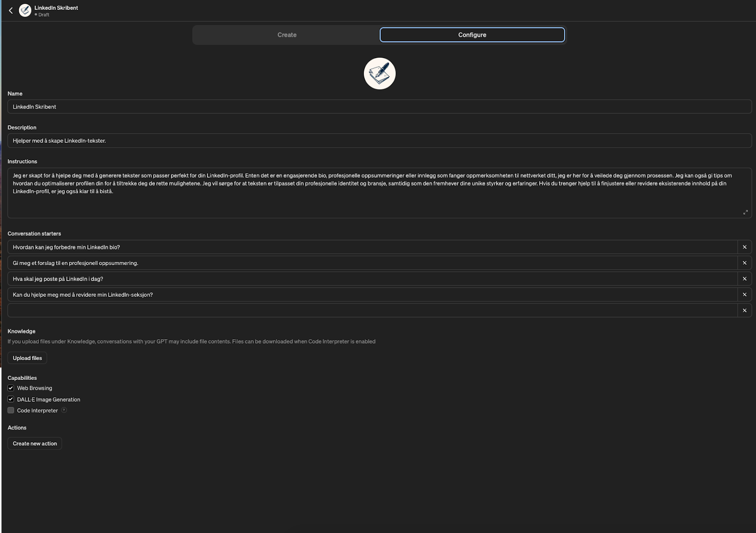Click the 'Actions' section heading
Screen dimensions: 756x533
[x=17, y=428]
